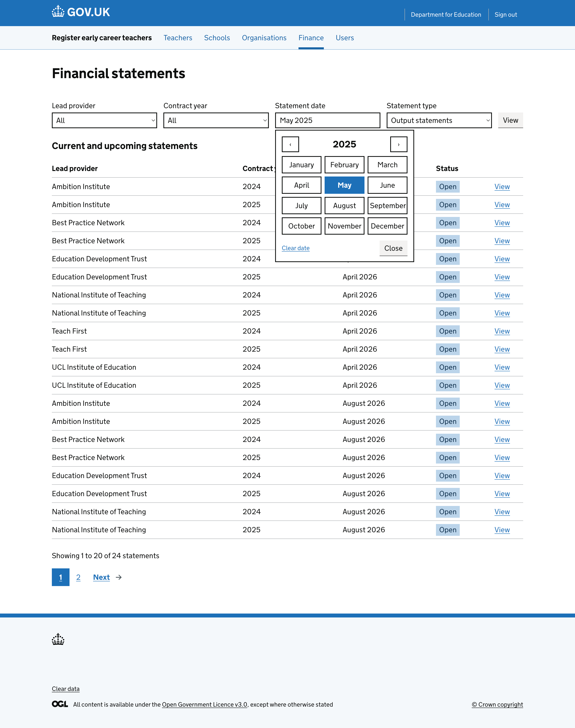The width and height of the screenshot is (575, 728).
Task: View first Ambition Institute 2024 statement
Action: (x=502, y=187)
